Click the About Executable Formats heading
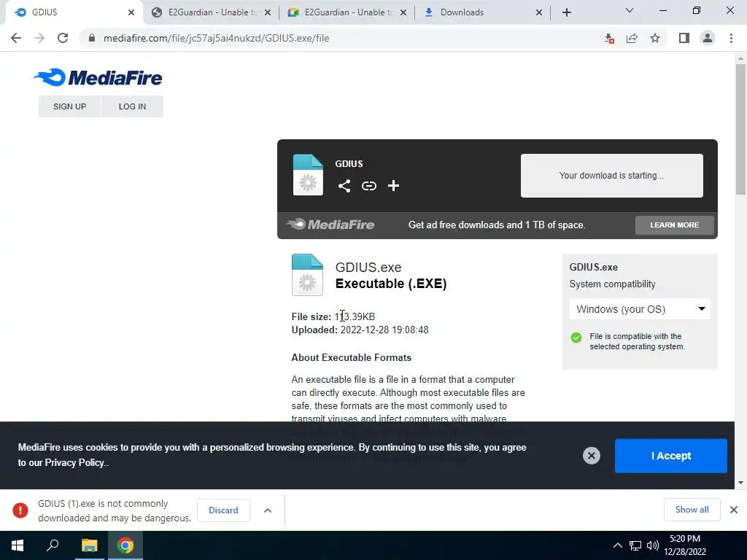The image size is (747, 560). (x=351, y=357)
